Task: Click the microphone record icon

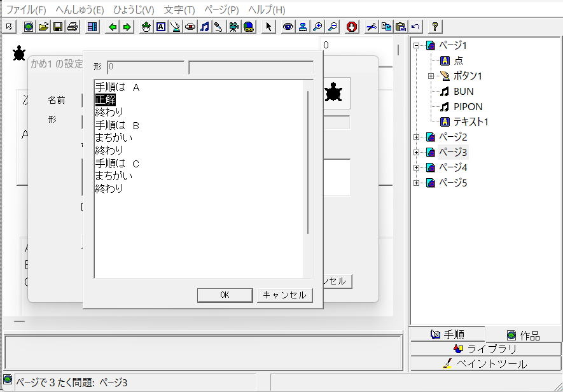Action: 219,27
